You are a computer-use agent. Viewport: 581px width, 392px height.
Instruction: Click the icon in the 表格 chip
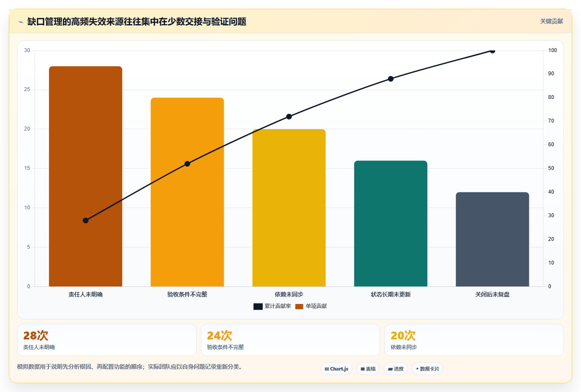click(x=363, y=369)
